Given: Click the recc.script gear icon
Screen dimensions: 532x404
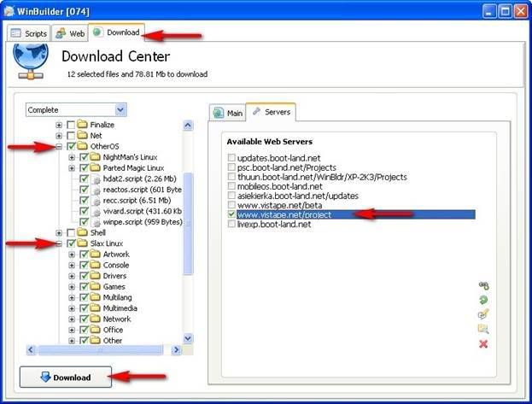Looking at the screenshot, I should tap(96, 201).
